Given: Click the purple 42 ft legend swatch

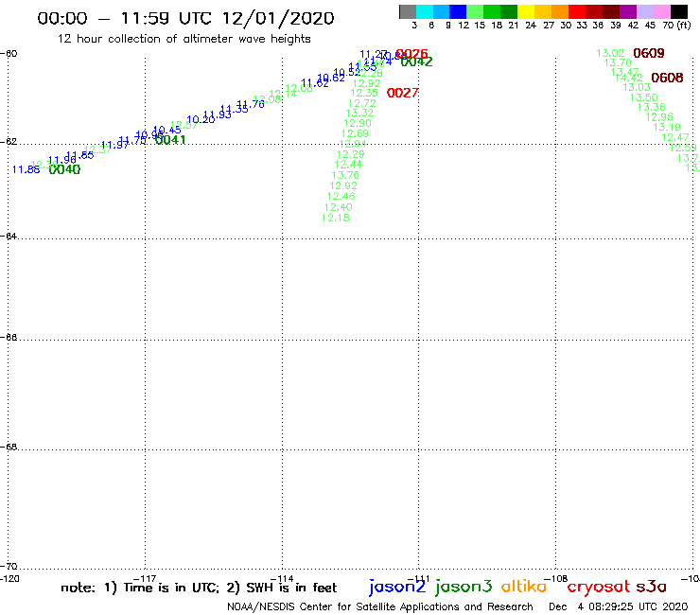Looking at the screenshot, I should (x=628, y=11).
